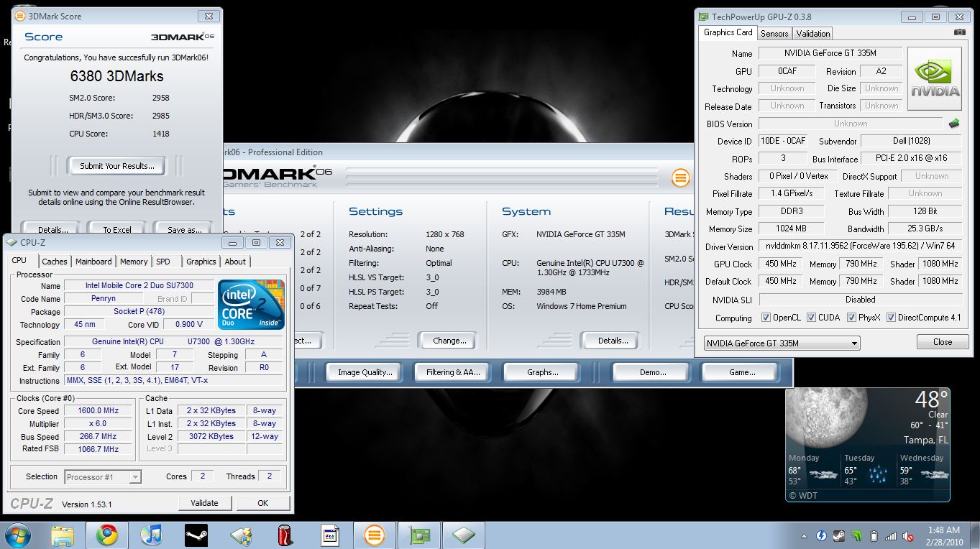Click the Game... button in 3DMark06
The height and width of the screenshot is (549, 980).
(741, 372)
